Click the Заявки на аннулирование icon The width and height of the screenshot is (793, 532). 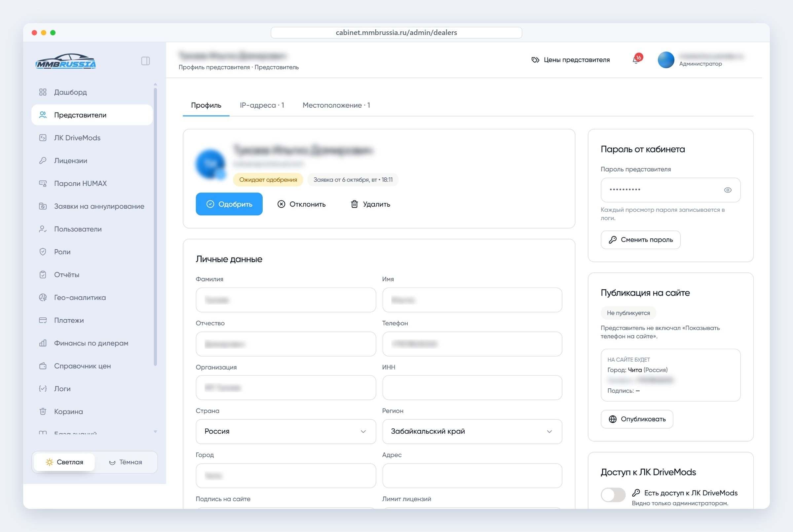click(43, 206)
